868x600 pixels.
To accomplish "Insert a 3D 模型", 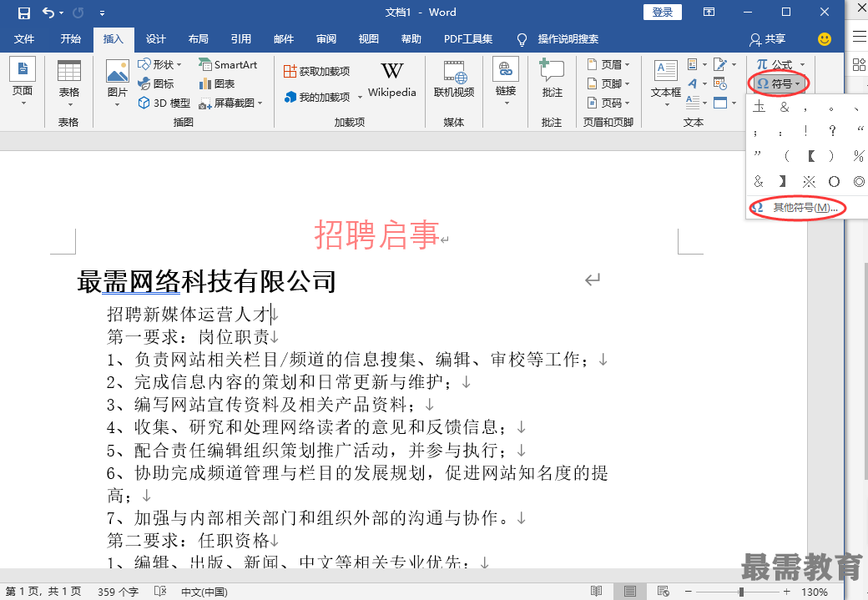I will [x=164, y=103].
